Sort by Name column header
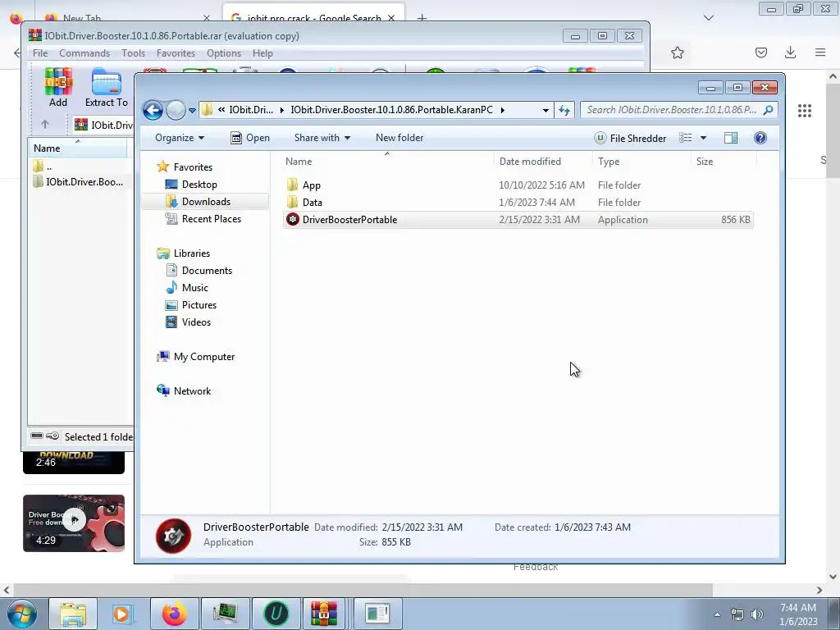840x630 pixels. 387,162
